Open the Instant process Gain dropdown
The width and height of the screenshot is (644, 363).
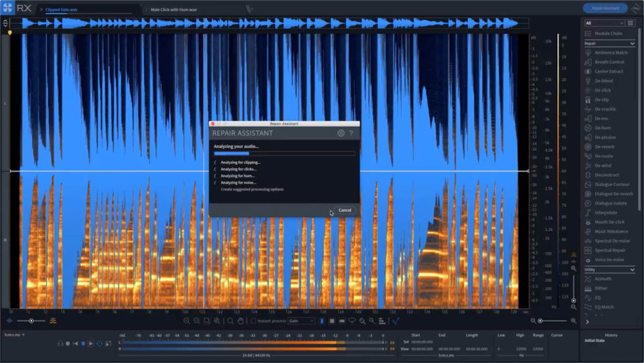pyautogui.click(x=302, y=321)
